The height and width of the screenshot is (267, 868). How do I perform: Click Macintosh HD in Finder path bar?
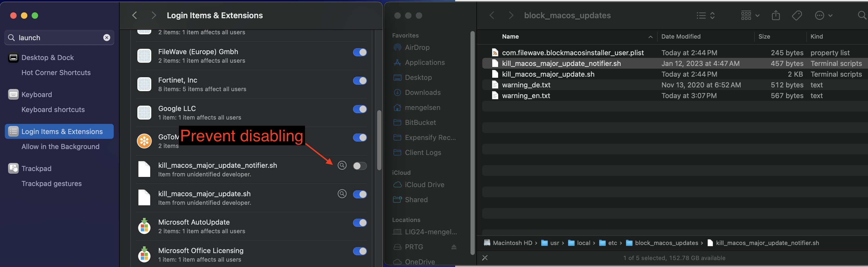point(508,243)
